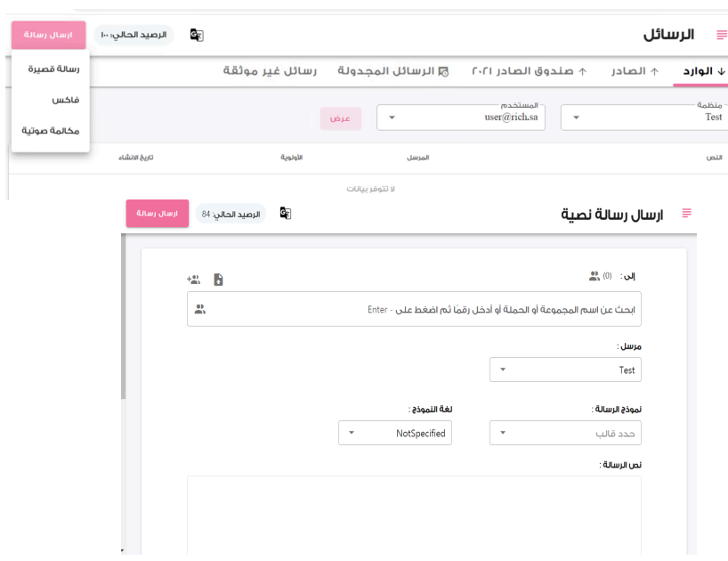Open the hamburger menu beside الرسائل title
Screen dimensions: 728x561
click(x=722, y=35)
